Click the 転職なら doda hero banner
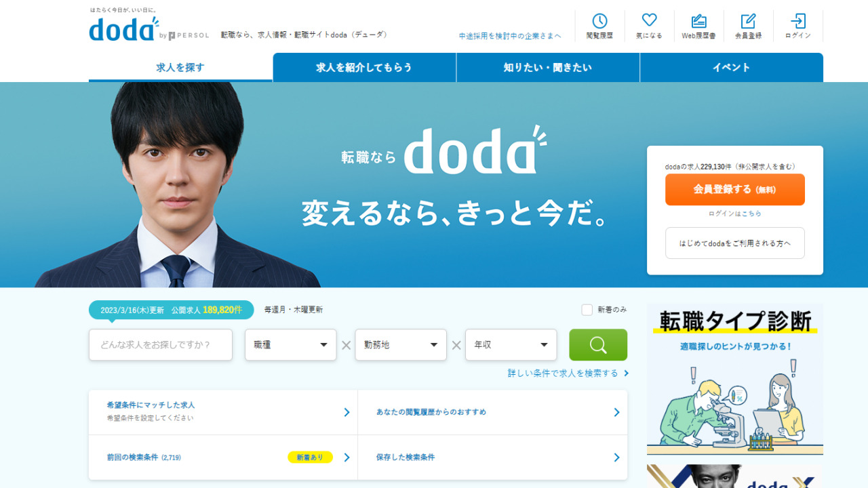This screenshot has height=488, width=868. coord(434,185)
